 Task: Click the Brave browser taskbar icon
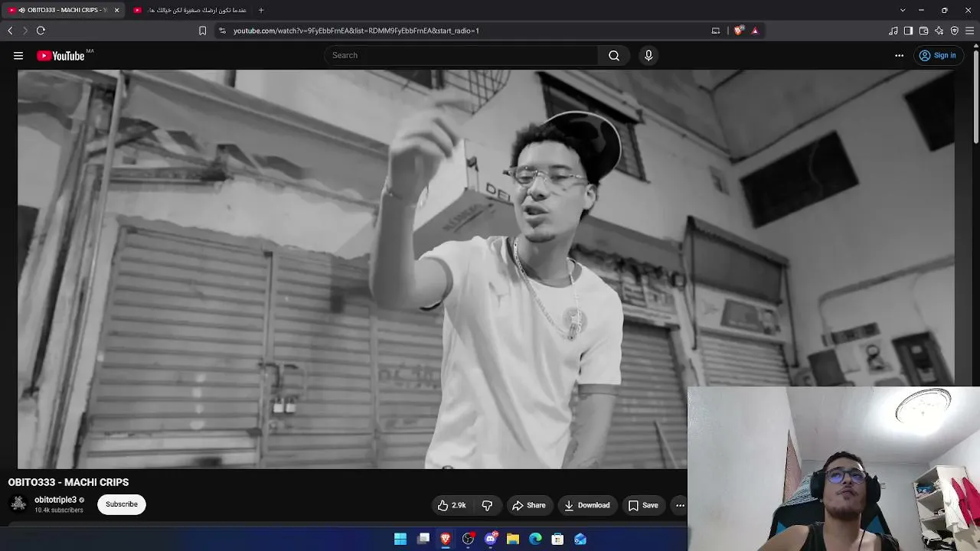click(x=446, y=539)
